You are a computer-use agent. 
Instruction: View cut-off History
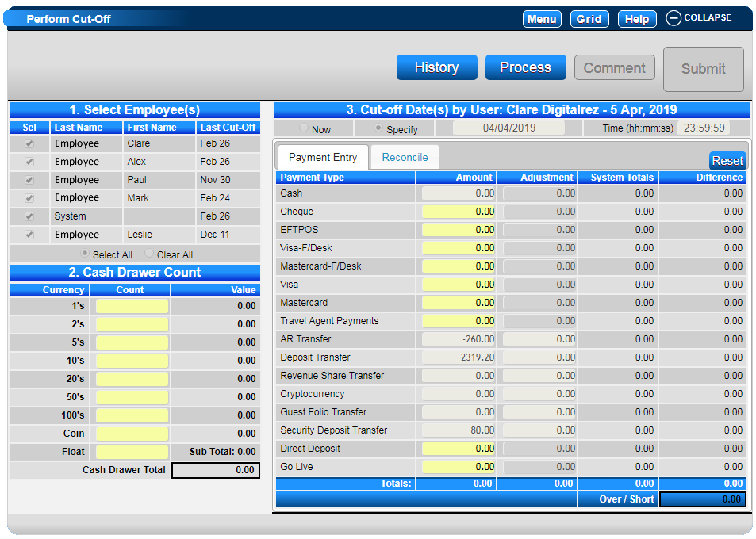pyautogui.click(x=437, y=67)
